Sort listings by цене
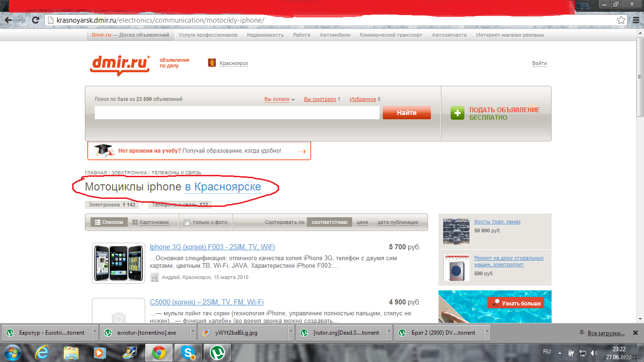 pyautogui.click(x=363, y=222)
